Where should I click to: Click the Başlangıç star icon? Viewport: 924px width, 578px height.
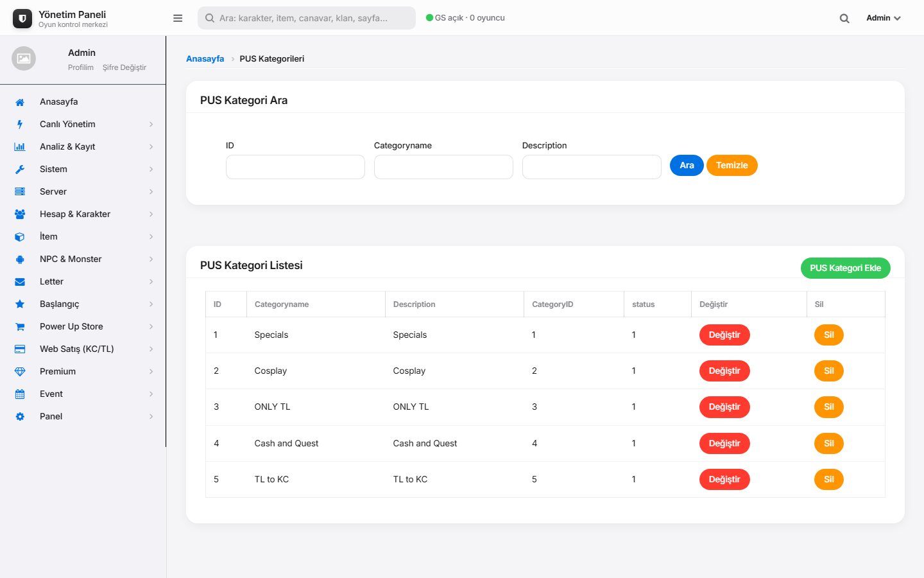pyautogui.click(x=20, y=304)
